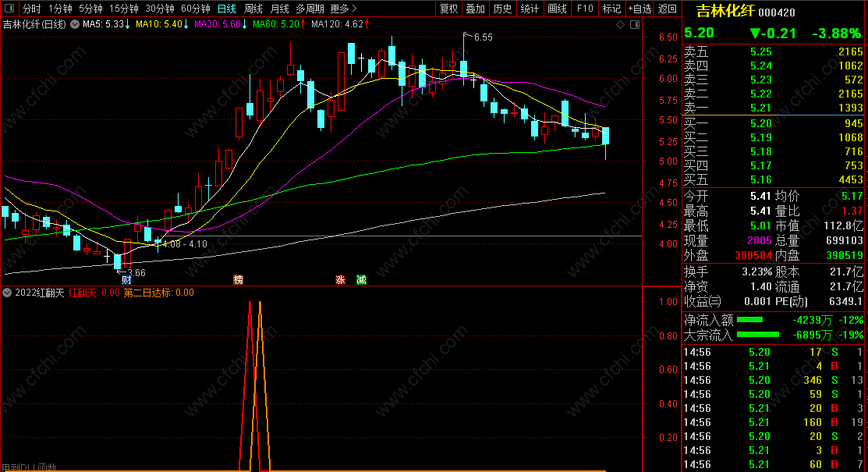The width and height of the screenshot is (868, 472).
Task: Click the red 涨 marker icon
Action: click(x=340, y=280)
